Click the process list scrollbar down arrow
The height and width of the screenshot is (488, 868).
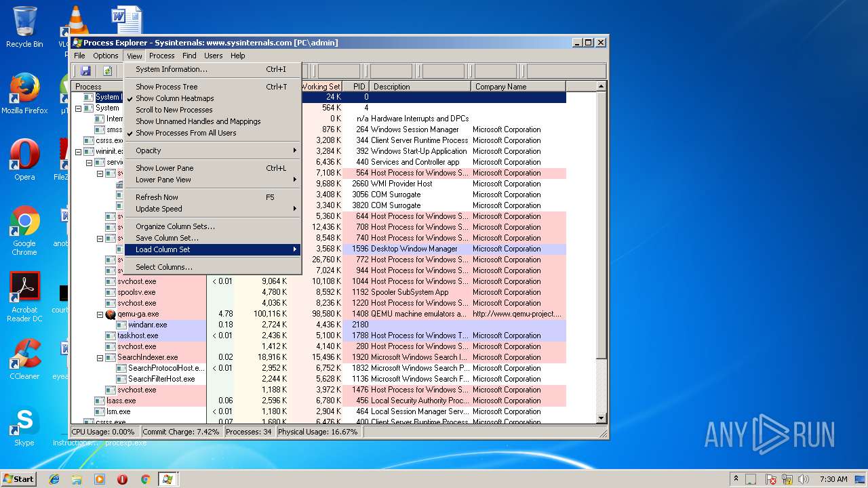601,420
